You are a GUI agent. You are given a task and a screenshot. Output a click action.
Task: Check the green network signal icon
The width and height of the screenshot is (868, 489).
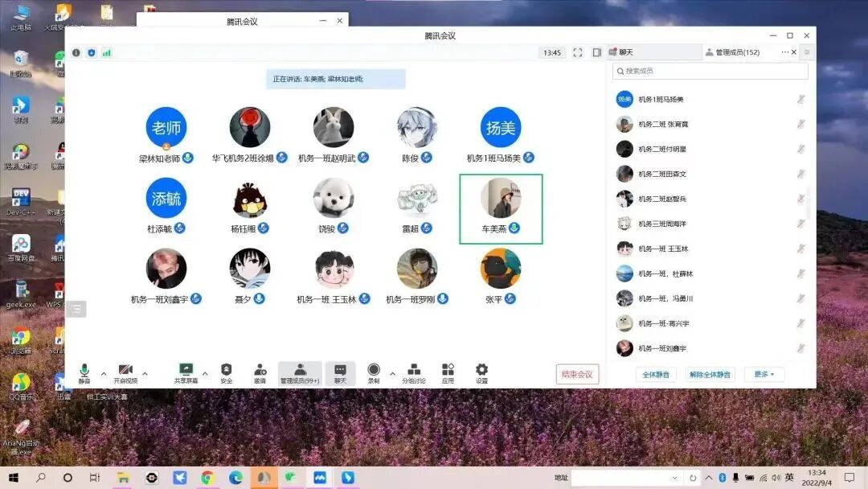(x=107, y=52)
